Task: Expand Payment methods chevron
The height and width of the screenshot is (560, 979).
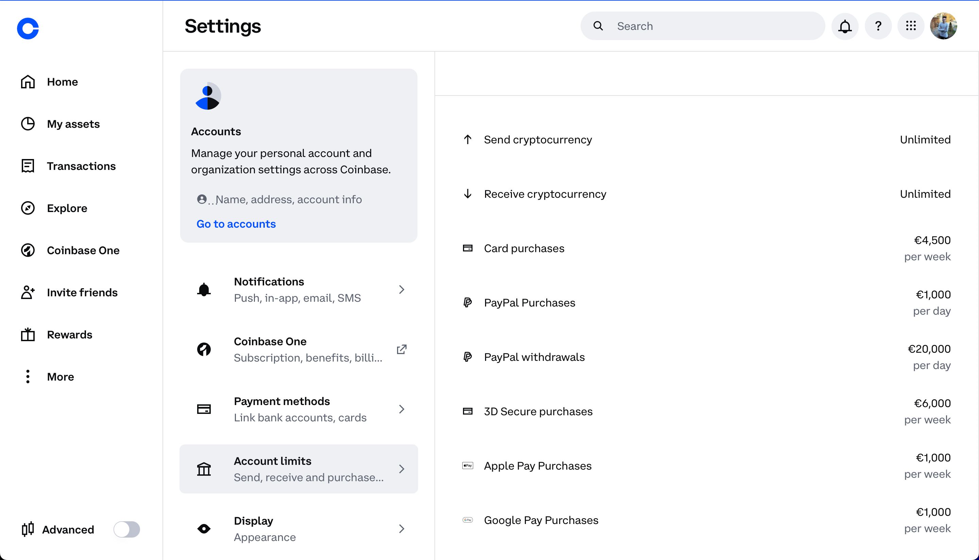Action: point(401,409)
